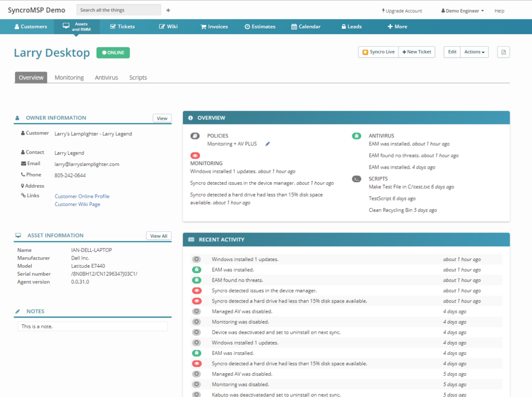Expand the More navigation menu
The image size is (532, 397).
point(397,26)
